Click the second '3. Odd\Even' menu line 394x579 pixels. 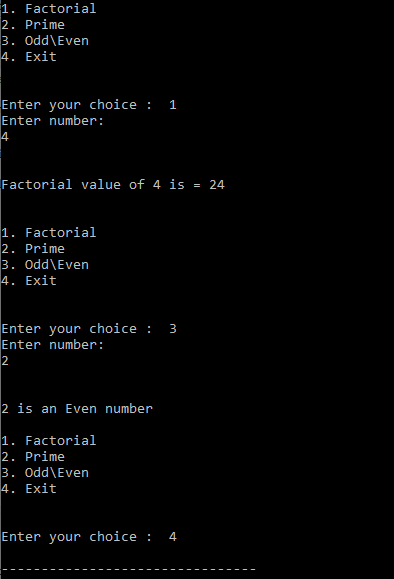click(x=45, y=265)
